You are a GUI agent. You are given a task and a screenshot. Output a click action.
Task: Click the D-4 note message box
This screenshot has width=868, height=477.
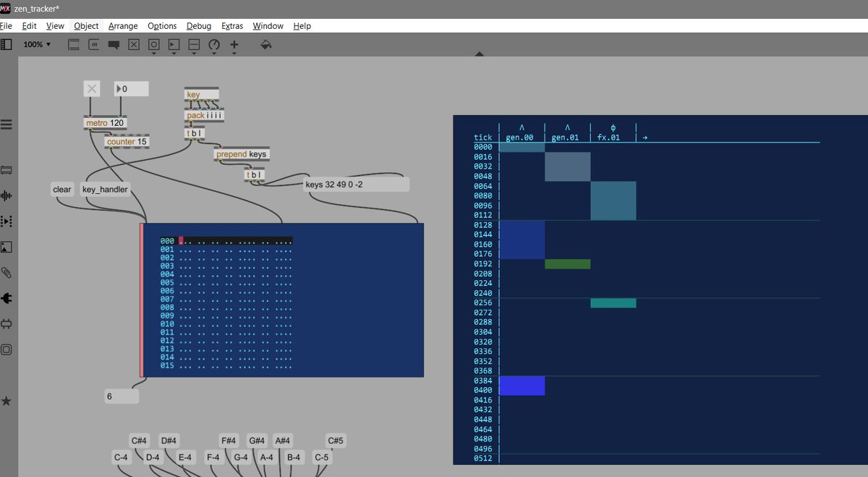[153, 457]
